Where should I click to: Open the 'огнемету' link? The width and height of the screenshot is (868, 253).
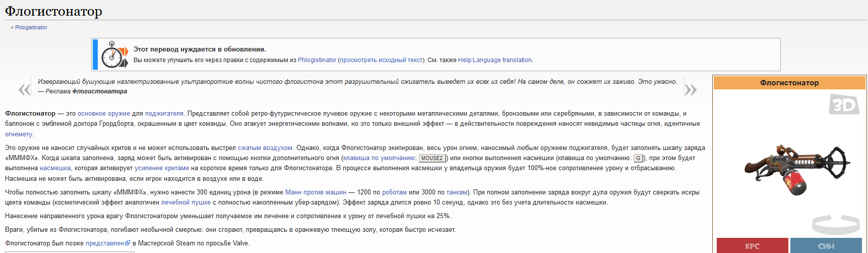(x=19, y=134)
